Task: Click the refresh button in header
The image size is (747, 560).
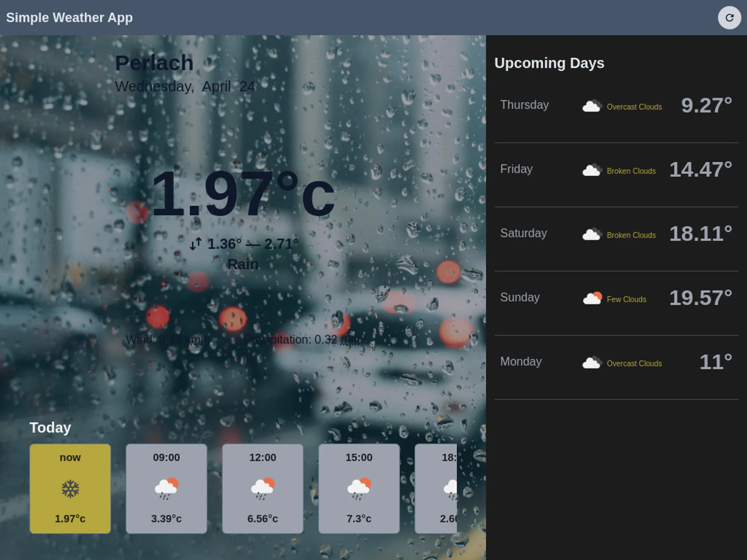Action: (x=729, y=17)
